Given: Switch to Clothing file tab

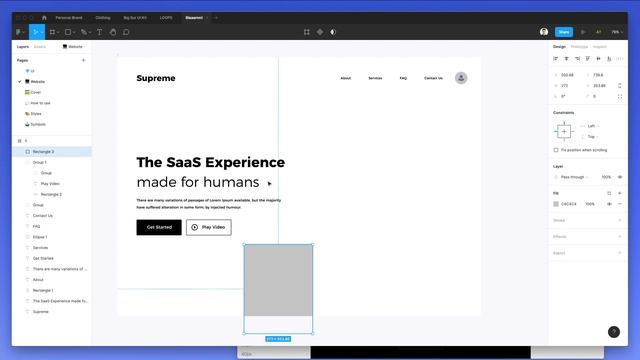Looking at the screenshot, I should (x=103, y=18).
